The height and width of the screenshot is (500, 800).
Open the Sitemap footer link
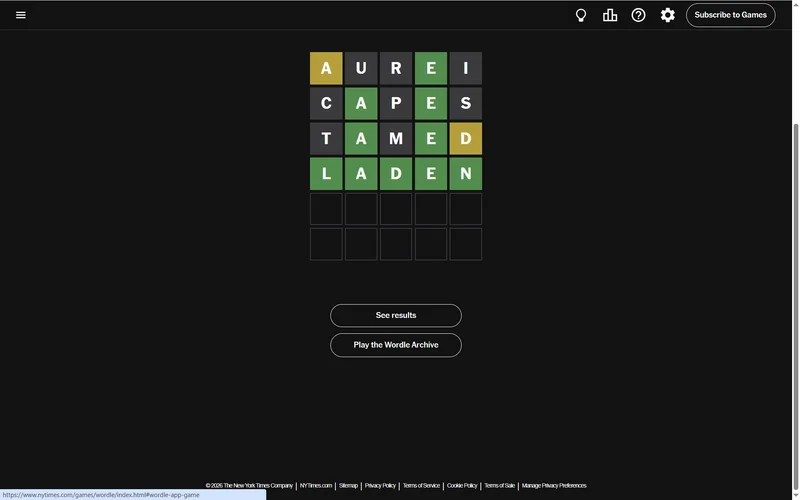pyautogui.click(x=348, y=486)
